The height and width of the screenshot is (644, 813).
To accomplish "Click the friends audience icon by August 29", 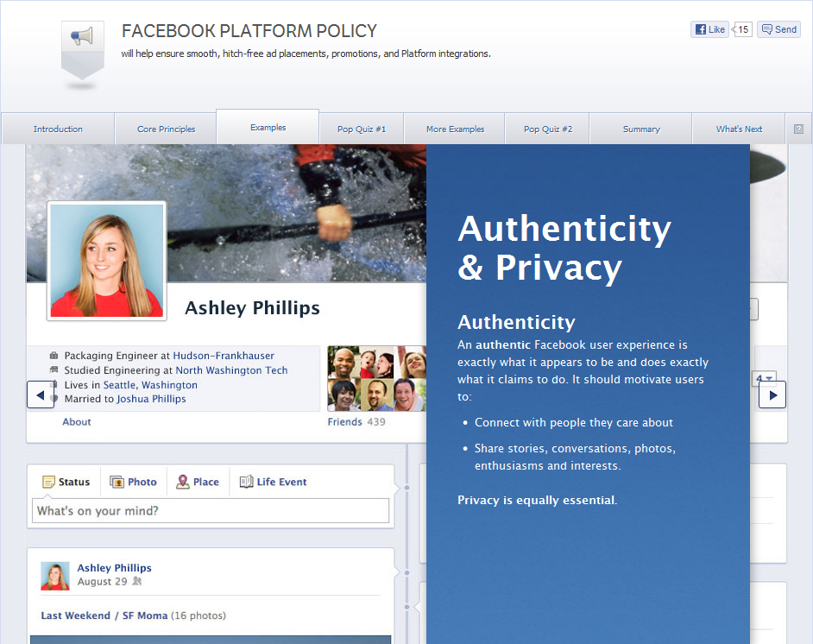I will (x=137, y=581).
